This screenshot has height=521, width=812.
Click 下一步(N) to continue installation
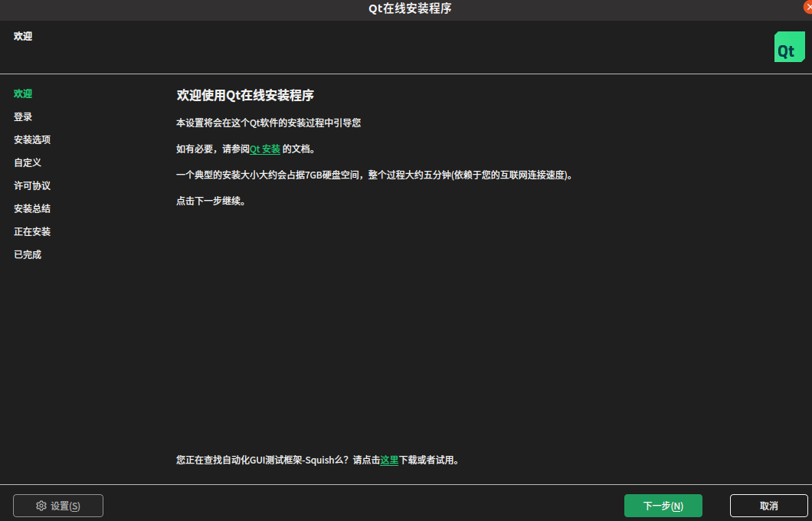pyautogui.click(x=663, y=506)
